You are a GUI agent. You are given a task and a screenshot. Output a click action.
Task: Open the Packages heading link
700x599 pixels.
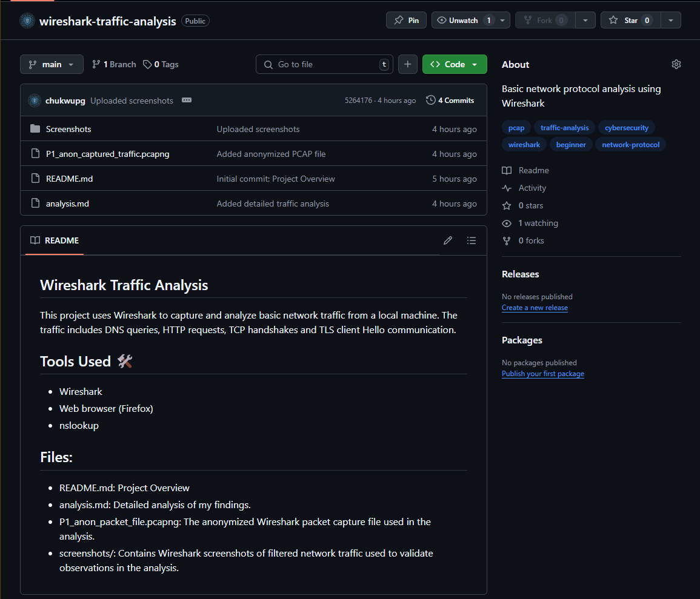pos(522,340)
